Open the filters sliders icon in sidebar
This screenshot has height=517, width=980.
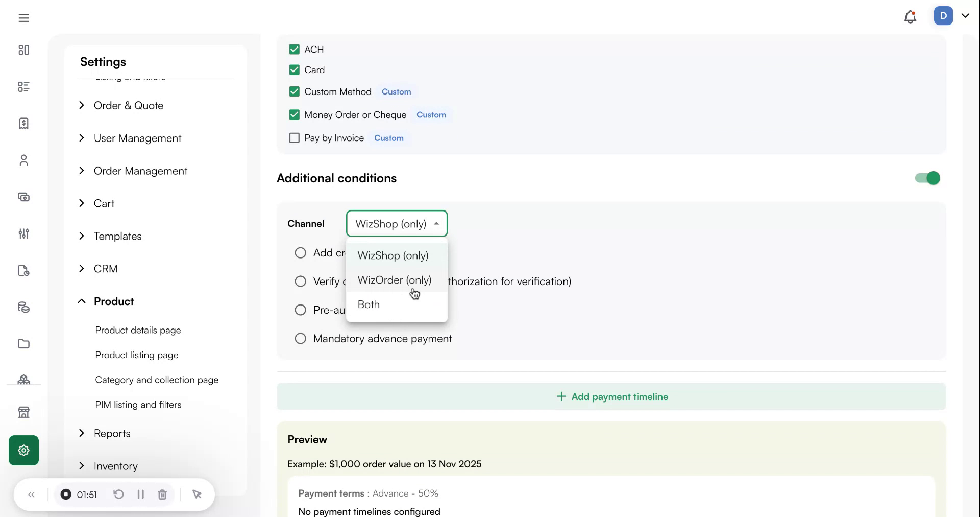pos(23,234)
